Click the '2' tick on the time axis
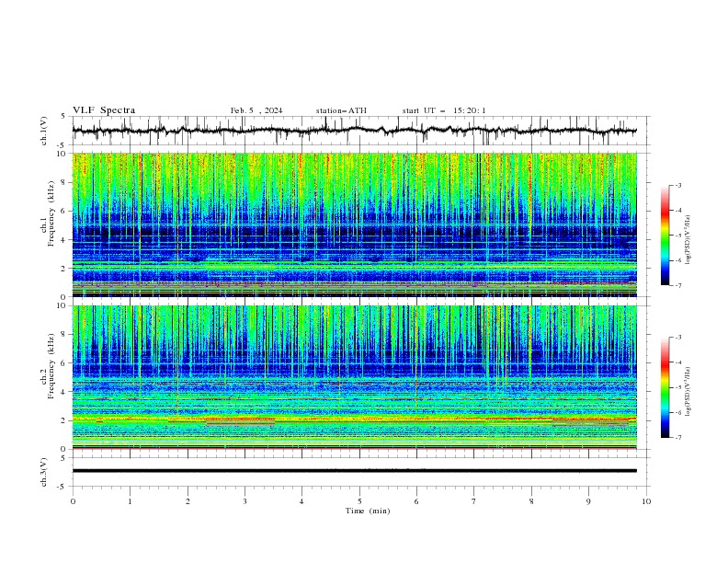 tap(188, 501)
